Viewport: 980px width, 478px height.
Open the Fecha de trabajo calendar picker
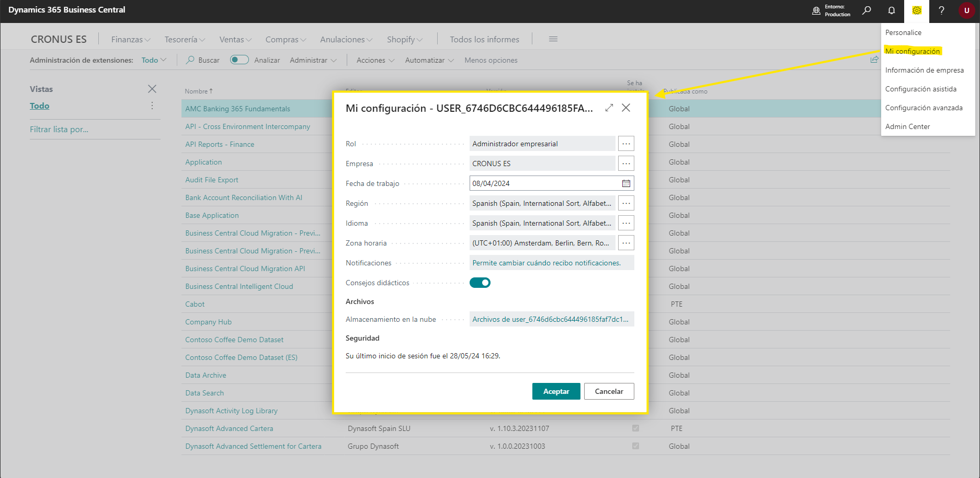click(626, 183)
